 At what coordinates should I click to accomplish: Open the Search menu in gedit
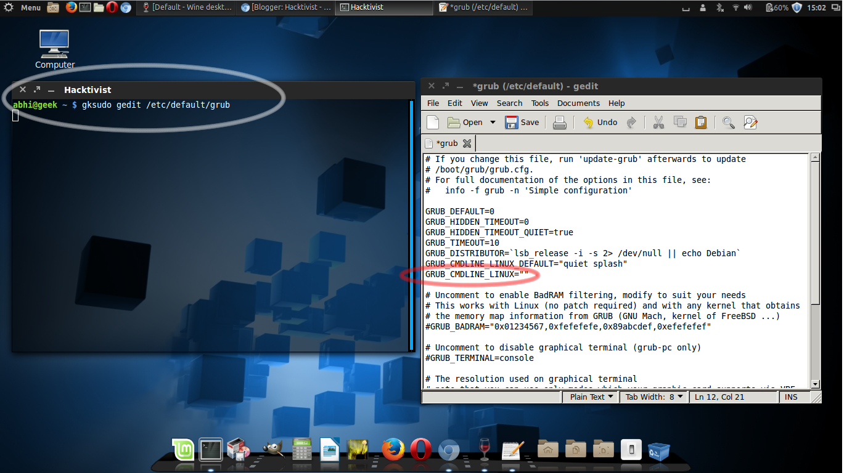click(509, 103)
